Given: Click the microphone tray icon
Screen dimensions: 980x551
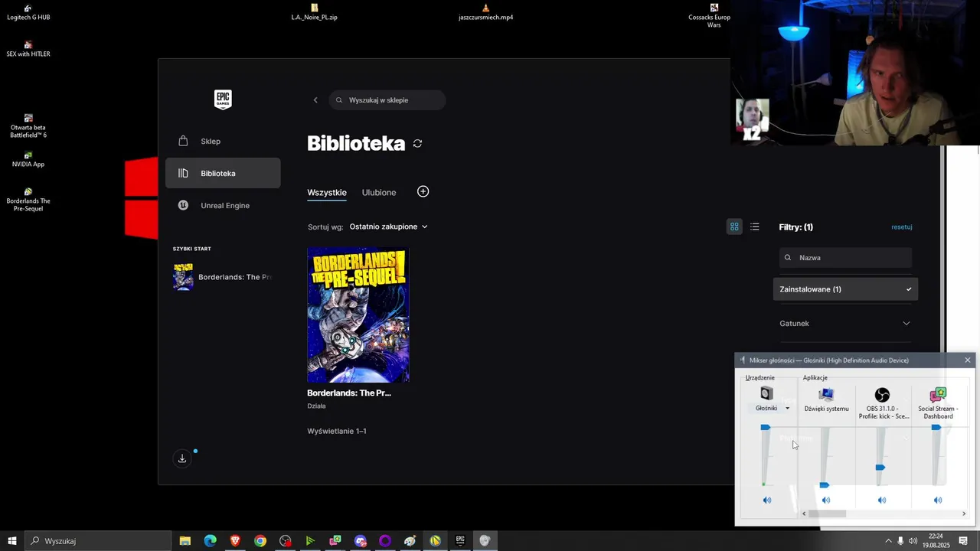Looking at the screenshot, I should coord(900,541).
